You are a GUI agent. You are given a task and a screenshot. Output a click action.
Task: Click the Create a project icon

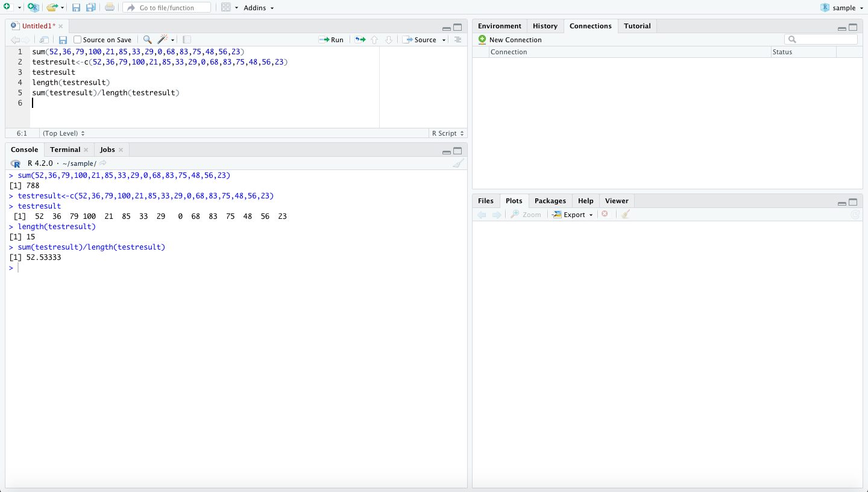pyautogui.click(x=33, y=8)
